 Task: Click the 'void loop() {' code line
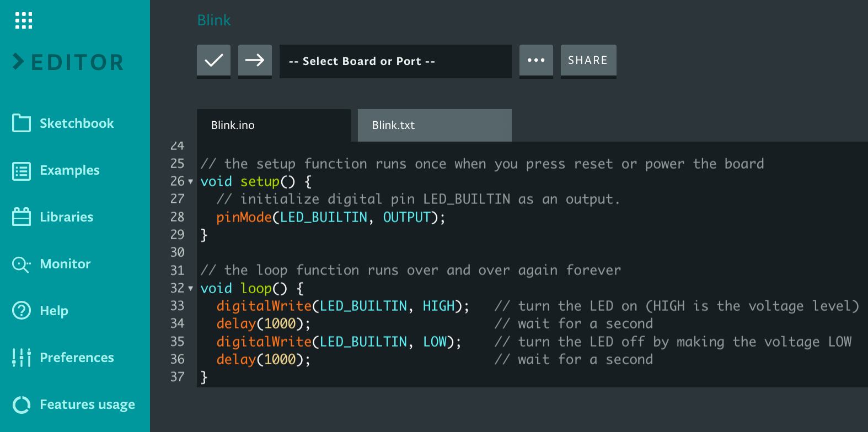point(252,288)
